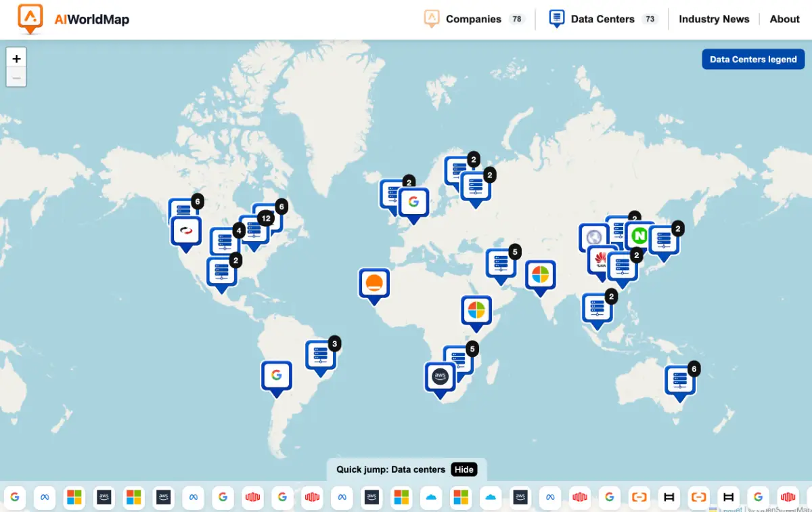This screenshot has height=512, width=812.
Task: Hide the Quick jump bar
Action: (x=464, y=469)
